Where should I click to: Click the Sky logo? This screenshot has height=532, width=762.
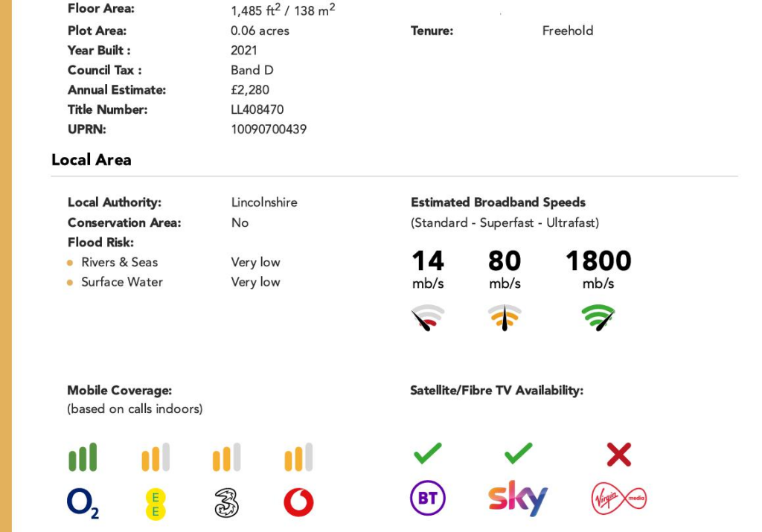[518, 499]
